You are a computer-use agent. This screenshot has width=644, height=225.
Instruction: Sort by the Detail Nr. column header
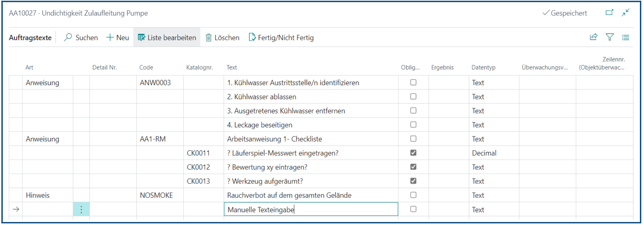click(105, 68)
